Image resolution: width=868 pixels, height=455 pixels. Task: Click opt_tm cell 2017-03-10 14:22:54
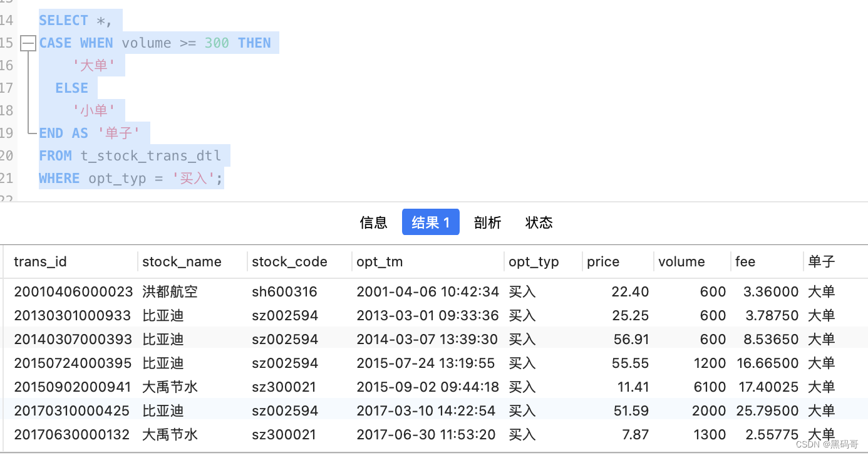click(x=426, y=411)
